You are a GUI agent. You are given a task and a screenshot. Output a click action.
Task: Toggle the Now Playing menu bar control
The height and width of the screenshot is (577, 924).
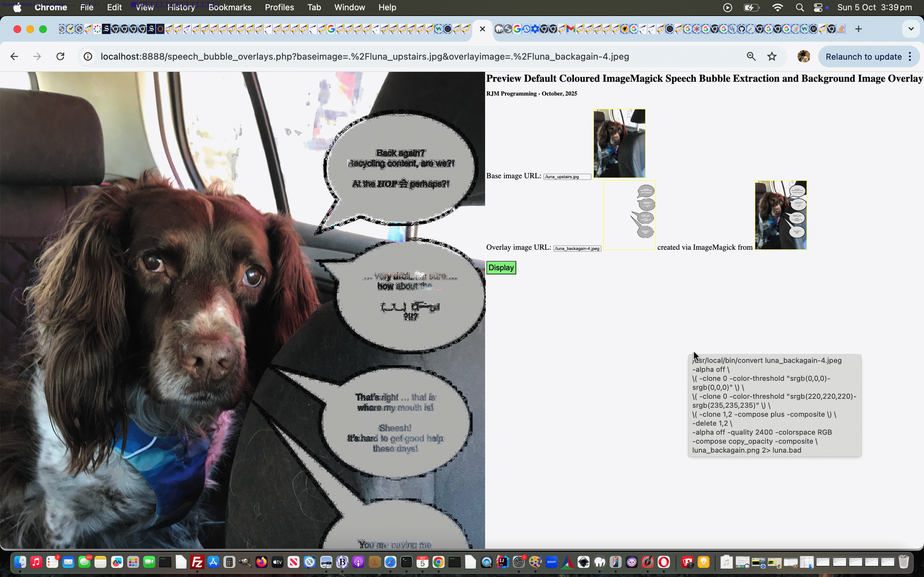point(727,8)
